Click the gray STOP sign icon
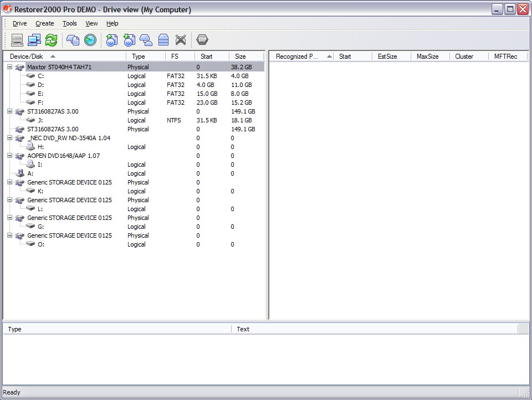Image resolution: width=532 pixels, height=400 pixels. coord(202,40)
